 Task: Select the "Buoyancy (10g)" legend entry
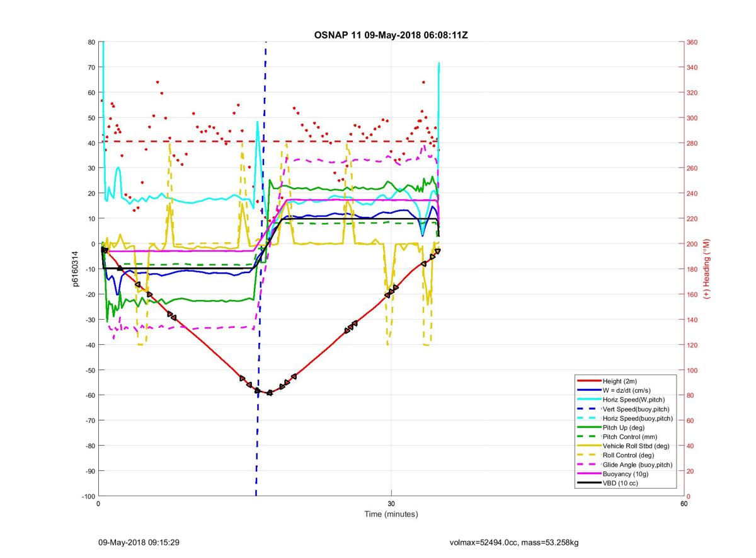click(626, 474)
